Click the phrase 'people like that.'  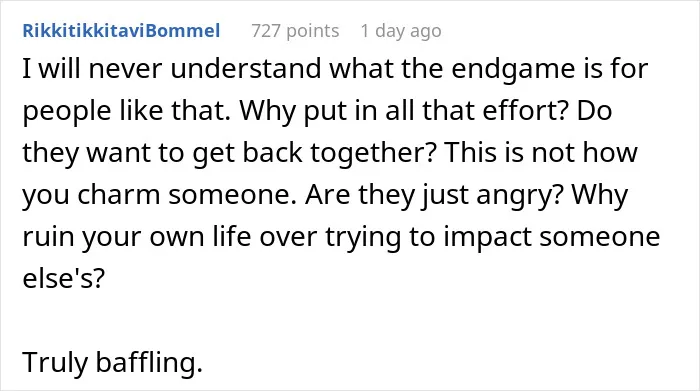127,110
